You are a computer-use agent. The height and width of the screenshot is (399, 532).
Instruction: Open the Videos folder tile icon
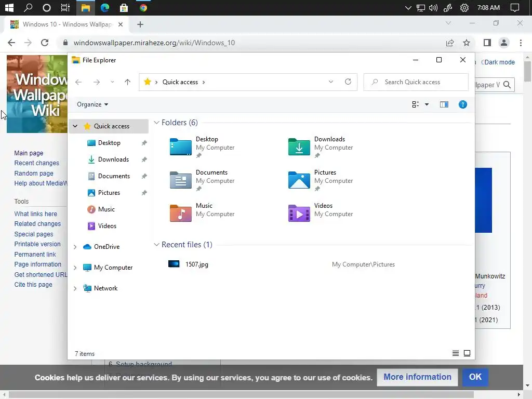[299, 213]
